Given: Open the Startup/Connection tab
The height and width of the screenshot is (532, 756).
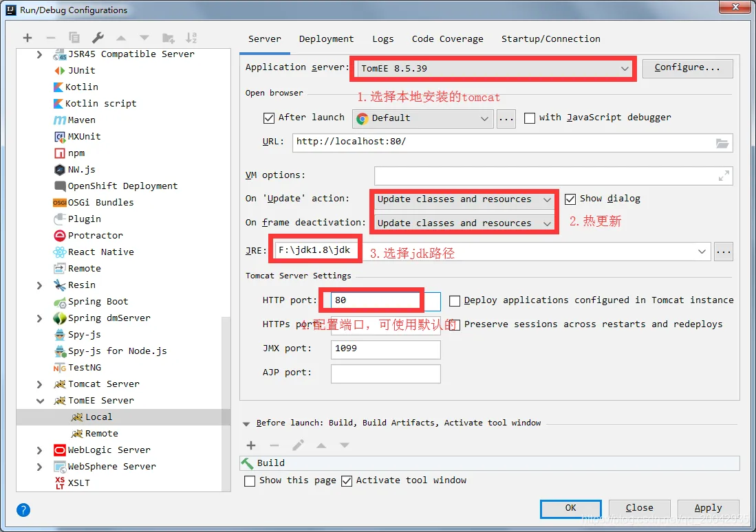Looking at the screenshot, I should (x=550, y=39).
